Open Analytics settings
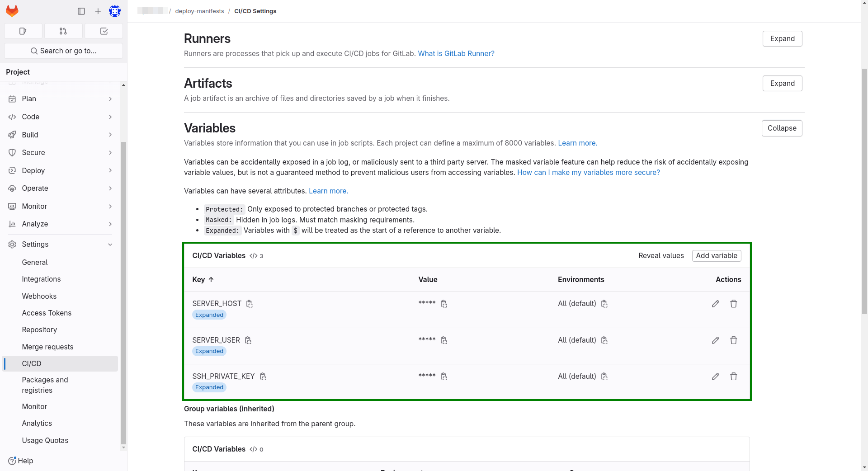 60,424
